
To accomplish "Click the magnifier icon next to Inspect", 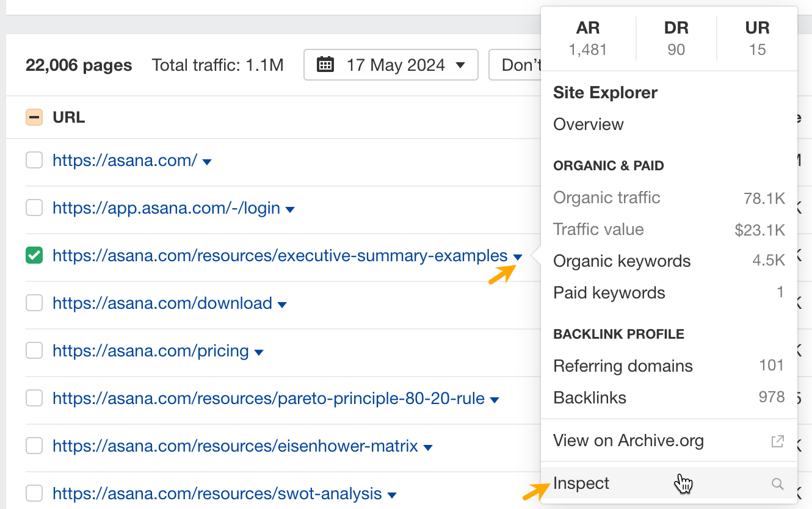I will (778, 483).
